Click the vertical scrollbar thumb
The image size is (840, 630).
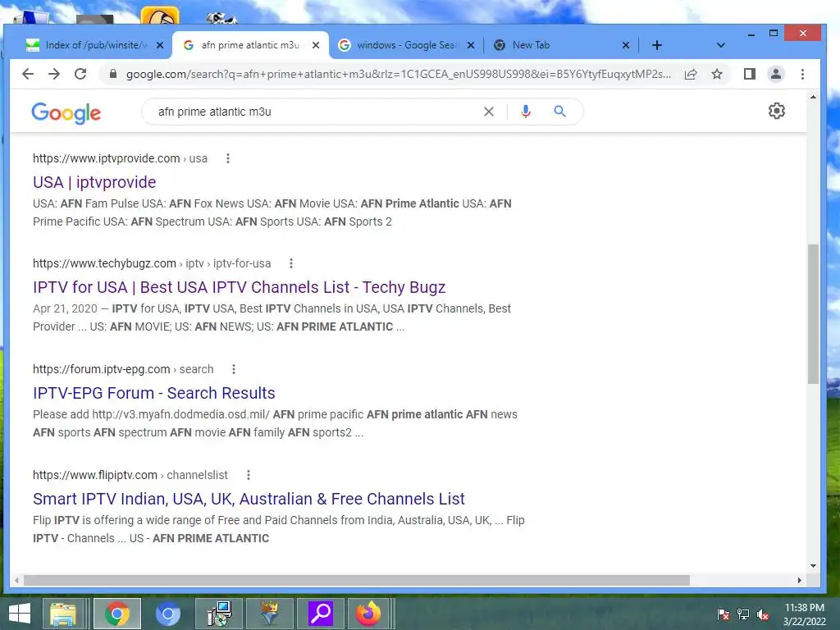(x=813, y=314)
